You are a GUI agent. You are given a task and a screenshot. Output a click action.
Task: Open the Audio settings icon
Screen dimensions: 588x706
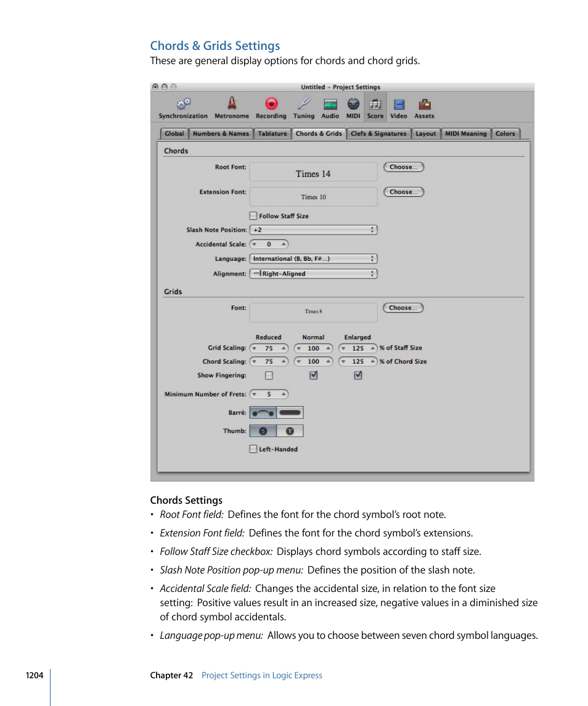[330, 105]
